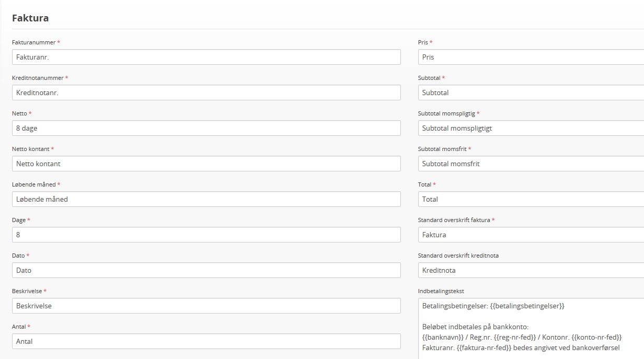
Task: Select the Subtotal momsfrit input
Action: pyautogui.click(x=531, y=164)
